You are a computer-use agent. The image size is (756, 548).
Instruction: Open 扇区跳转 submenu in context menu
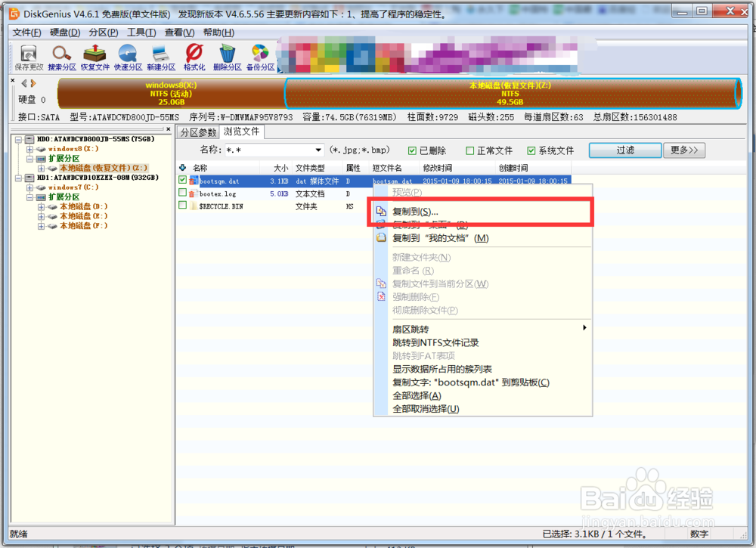[483, 330]
